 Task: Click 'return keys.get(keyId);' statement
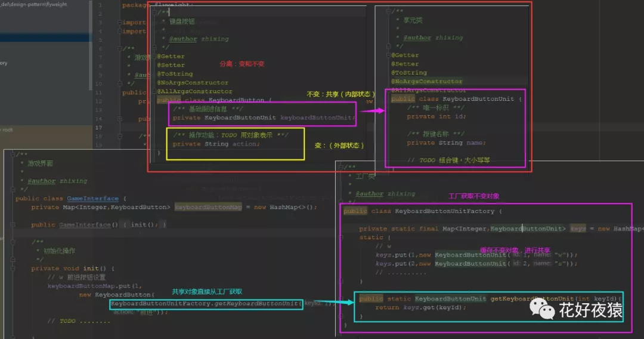click(420, 307)
